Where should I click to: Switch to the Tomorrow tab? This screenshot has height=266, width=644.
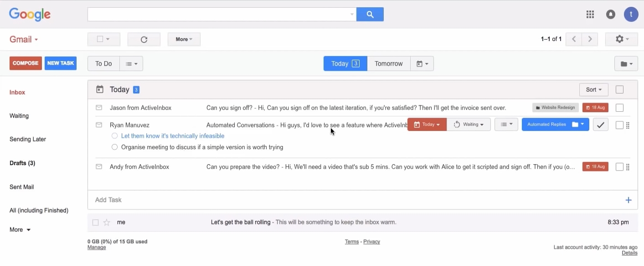pyautogui.click(x=389, y=63)
